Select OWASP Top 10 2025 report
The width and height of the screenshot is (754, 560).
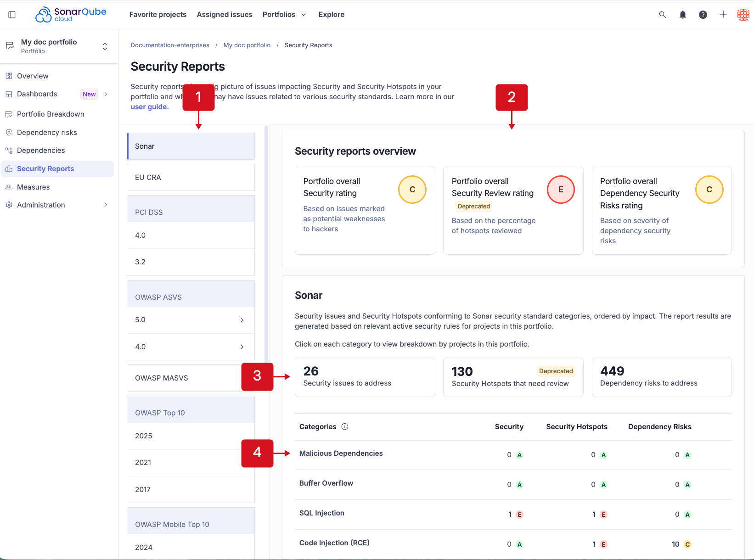tap(191, 436)
